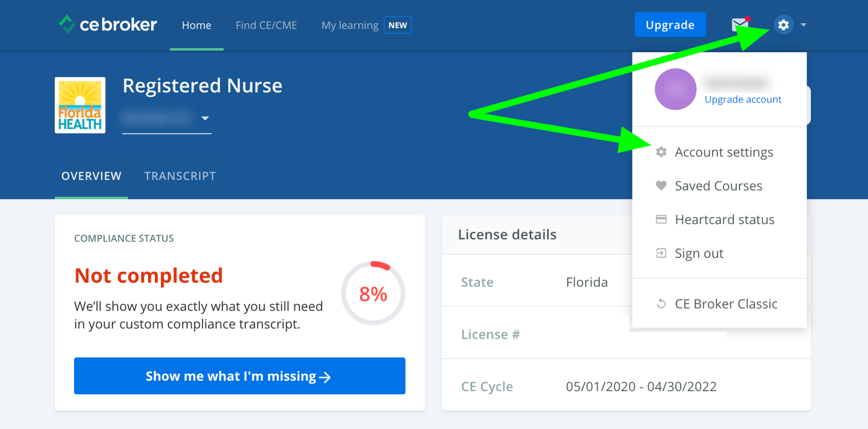Click the NEW badge beside My learning
The width and height of the screenshot is (868, 429).
398,25
